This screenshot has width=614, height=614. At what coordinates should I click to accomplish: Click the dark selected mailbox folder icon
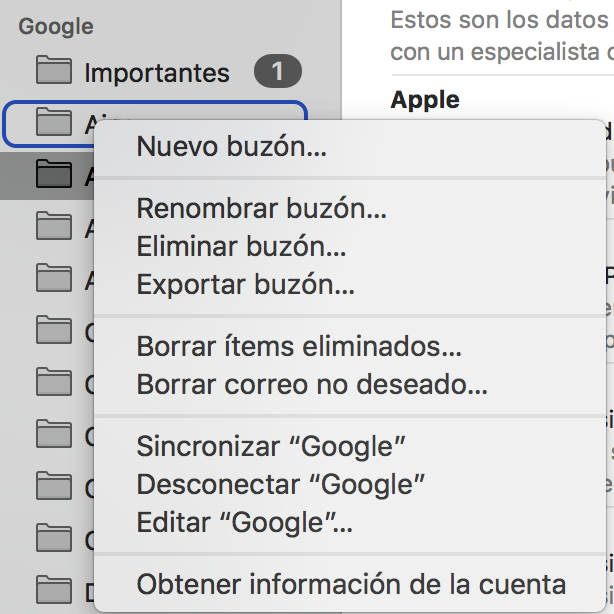point(54,175)
